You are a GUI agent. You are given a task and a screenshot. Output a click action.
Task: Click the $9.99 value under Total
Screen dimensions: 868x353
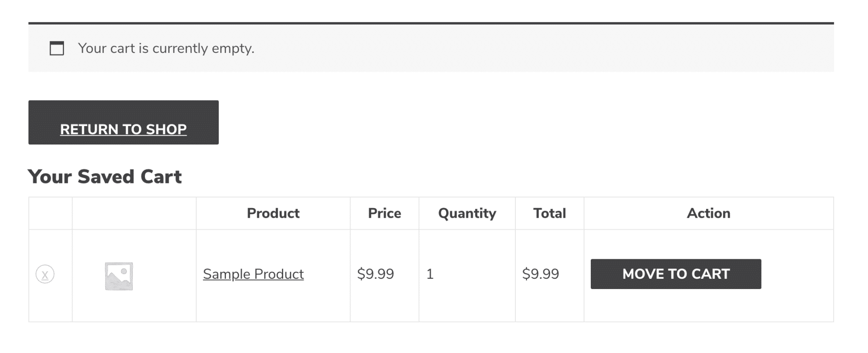[540, 274]
